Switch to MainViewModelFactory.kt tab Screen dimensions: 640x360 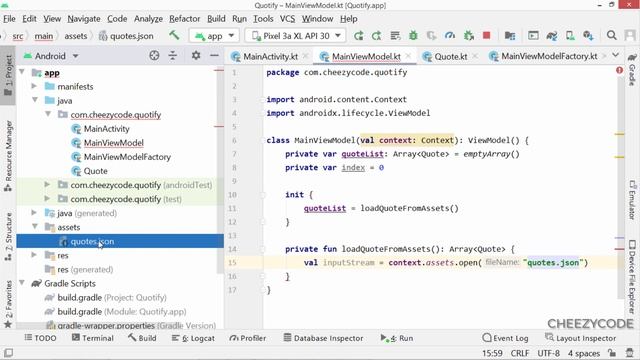click(x=549, y=56)
